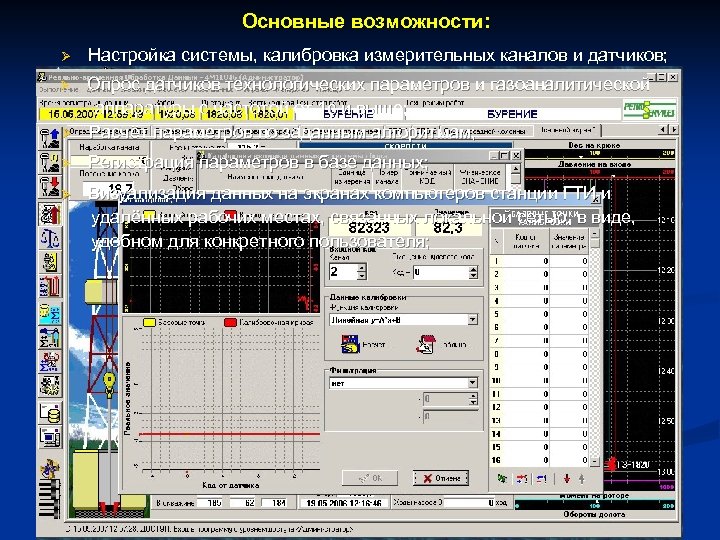The width and height of the screenshot is (720, 540).
Task: Select the balance scales icon in the sidebar
Action: (x=50, y=238)
